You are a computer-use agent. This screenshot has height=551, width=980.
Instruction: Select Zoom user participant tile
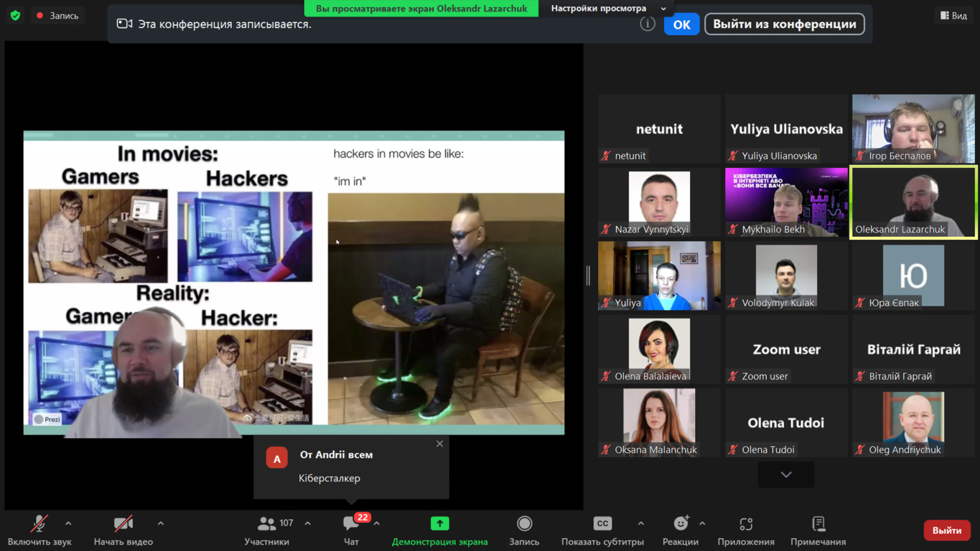(x=786, y=349)
